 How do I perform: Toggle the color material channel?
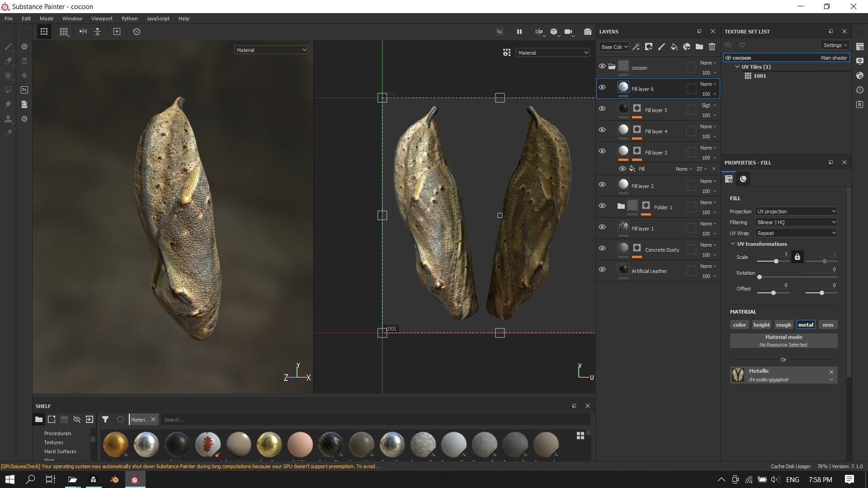740,325
